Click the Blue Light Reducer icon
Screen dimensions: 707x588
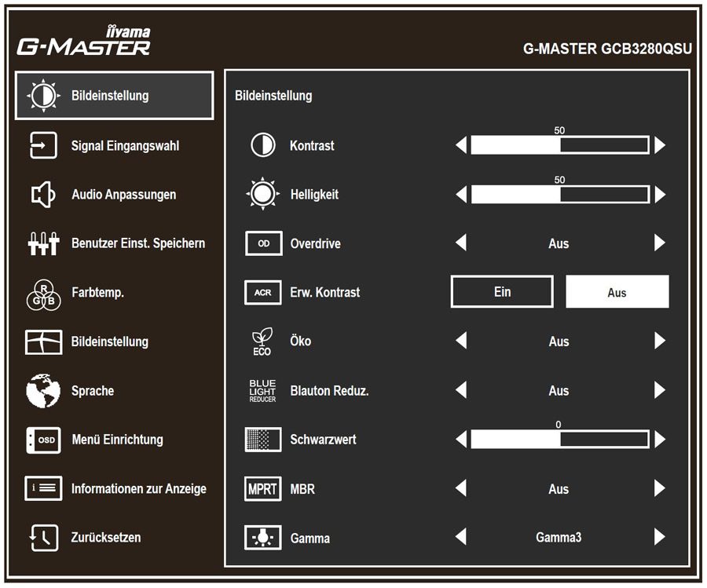coord(262,391)
